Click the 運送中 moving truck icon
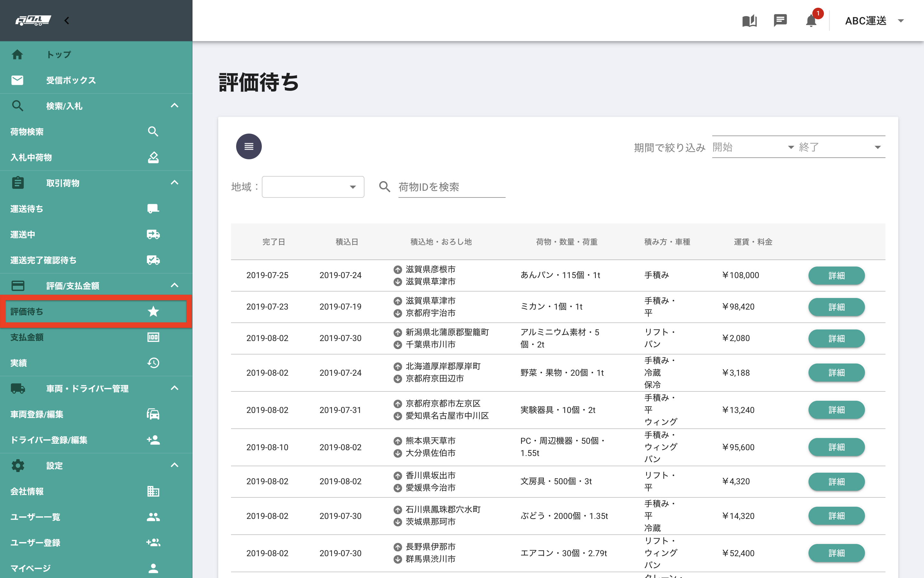This screenshot has height=578, width=924. (153, 234)
